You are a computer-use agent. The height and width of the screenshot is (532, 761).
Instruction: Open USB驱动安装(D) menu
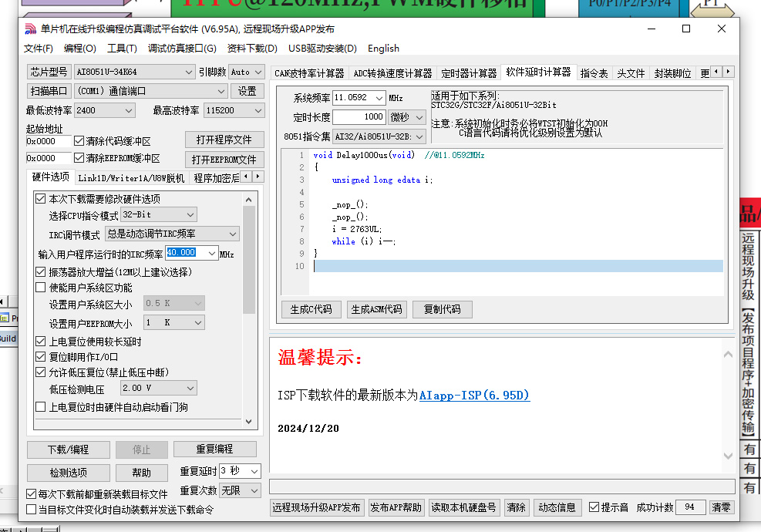click(322, 49)
